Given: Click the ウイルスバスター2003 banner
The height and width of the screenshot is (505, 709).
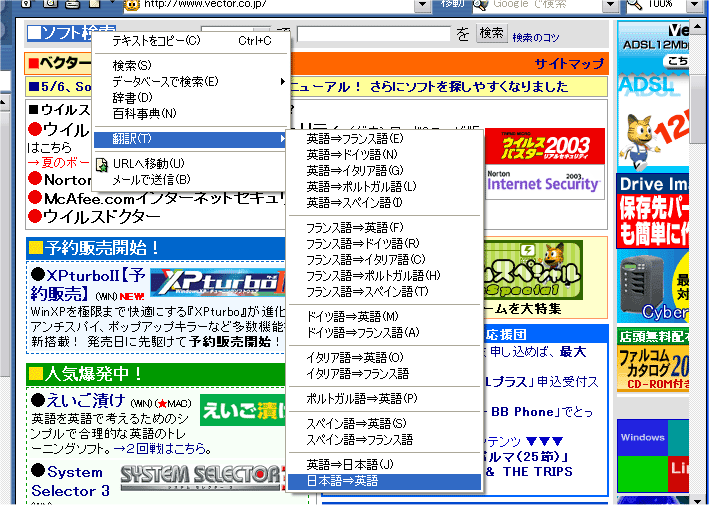Looking at the screenshot, I should (545, 146).
